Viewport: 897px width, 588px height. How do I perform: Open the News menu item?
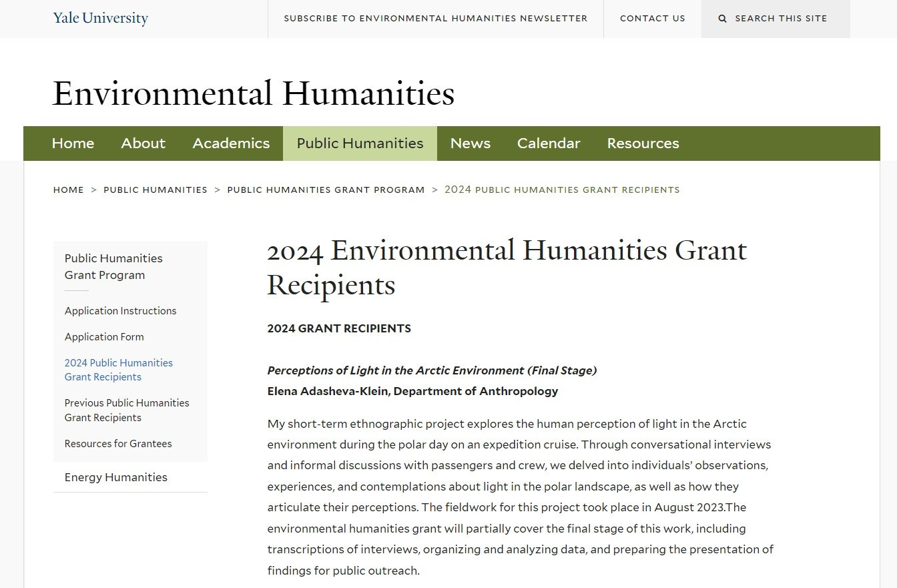pos(471,143)
